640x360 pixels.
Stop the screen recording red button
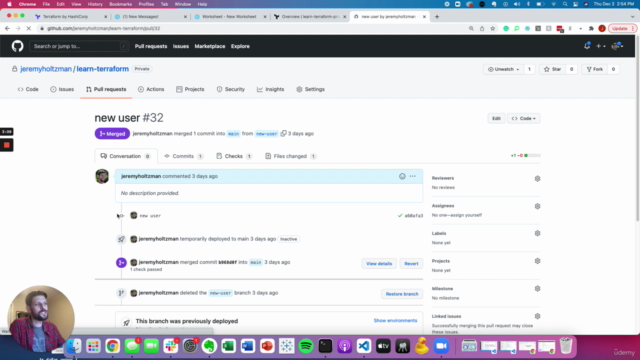7,145
